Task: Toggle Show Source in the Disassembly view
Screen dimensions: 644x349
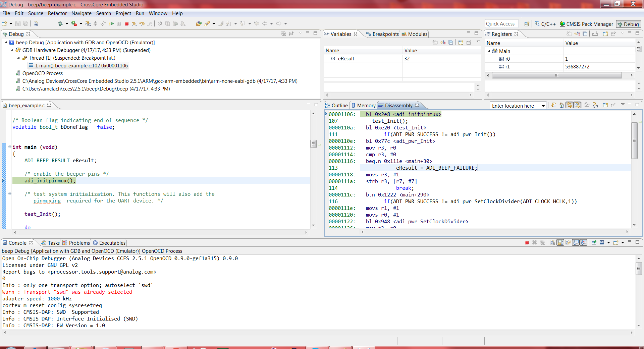Action: tap(577, 105)
